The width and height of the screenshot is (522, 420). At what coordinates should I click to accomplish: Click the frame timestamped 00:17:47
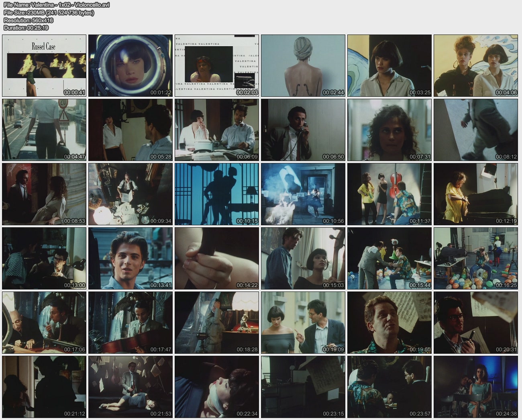point(130,322)
